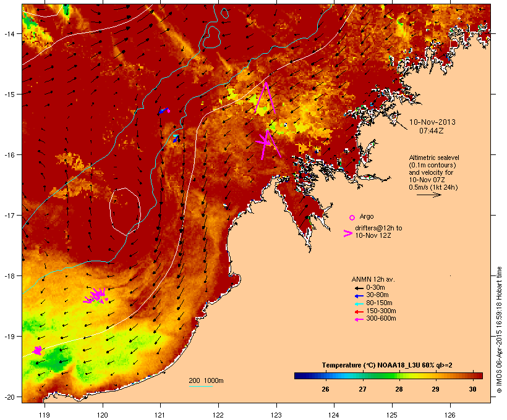Click the IMOS copyright timestamp text

click(x=499, y=330)
